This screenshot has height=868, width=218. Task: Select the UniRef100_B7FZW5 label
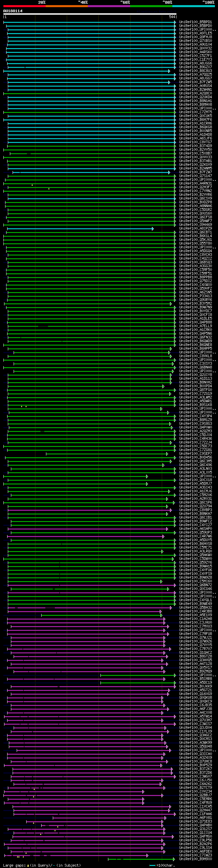196,82
